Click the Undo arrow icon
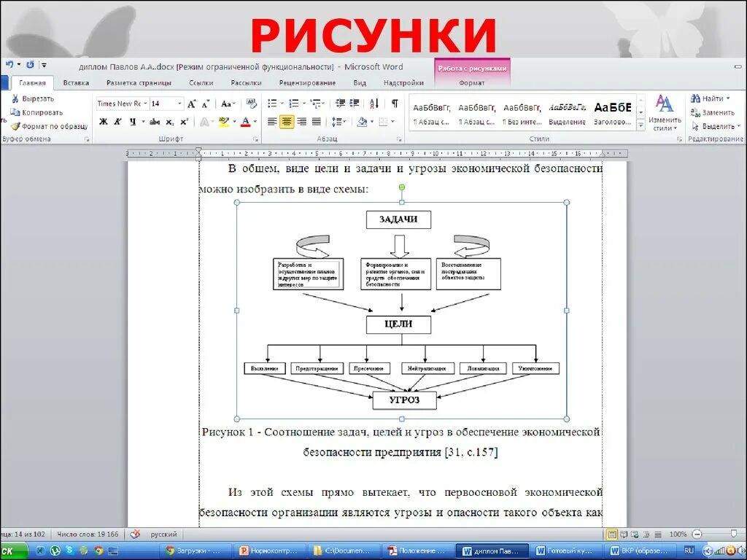747x560 pixels. click(x=9, y=65)
